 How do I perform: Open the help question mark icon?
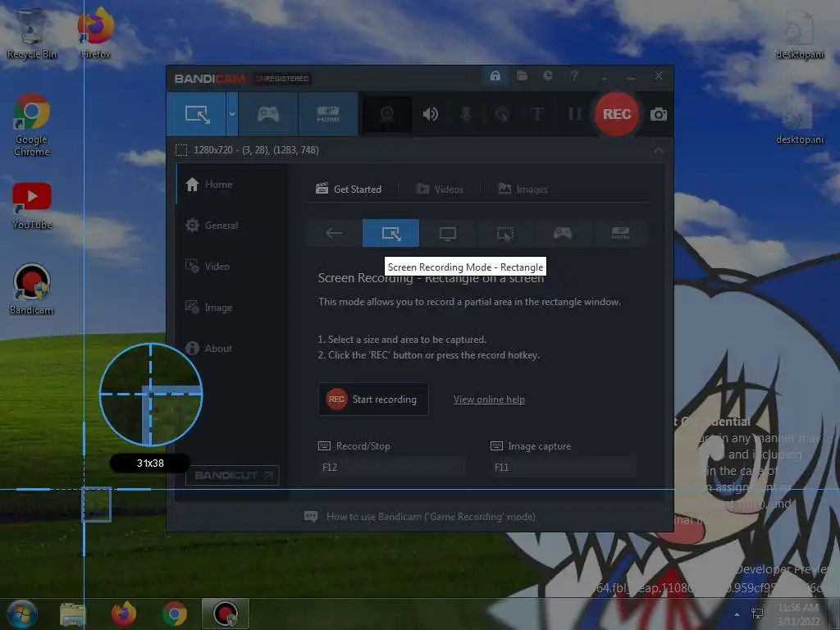[x=573, y=76]
